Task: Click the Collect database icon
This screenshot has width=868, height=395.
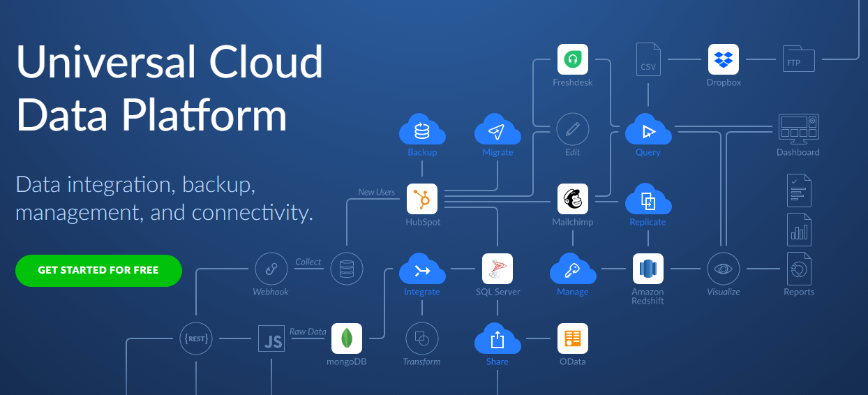Action: 347,269
